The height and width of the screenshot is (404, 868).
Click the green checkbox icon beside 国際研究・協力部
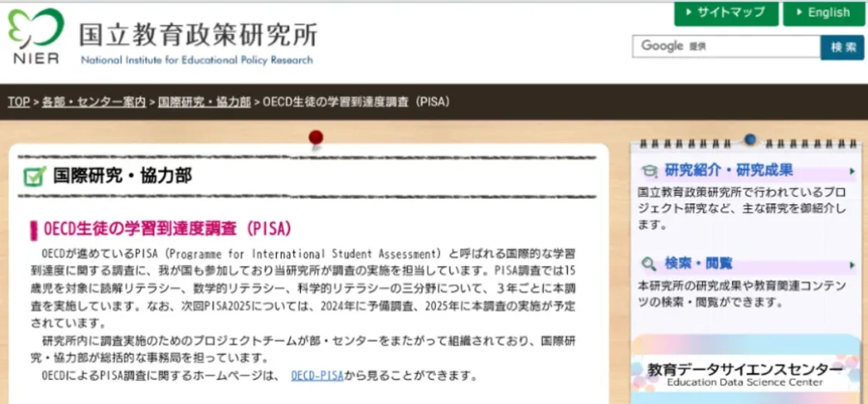pos(34,176)
